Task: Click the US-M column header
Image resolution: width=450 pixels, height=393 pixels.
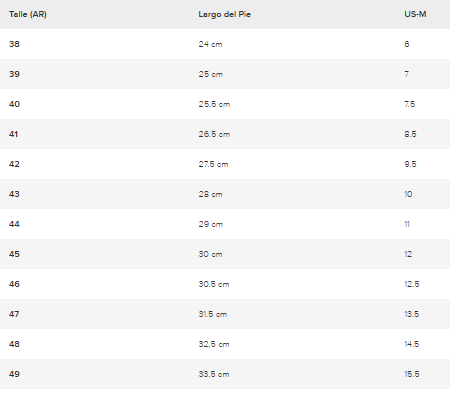Action: click(415, 14)
